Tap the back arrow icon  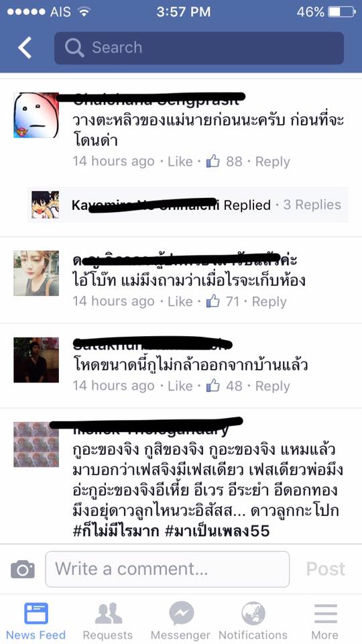click(x=25, y=48)
